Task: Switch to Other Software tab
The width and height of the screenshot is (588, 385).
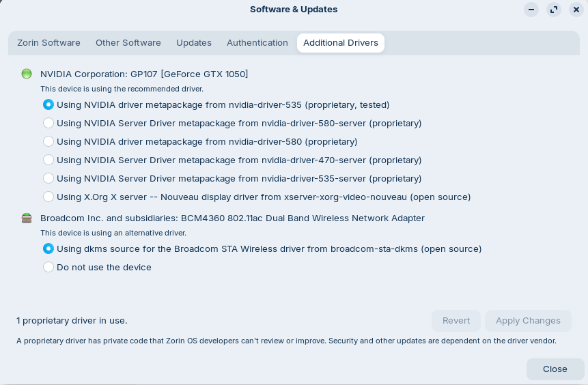Action: (128, 43)
